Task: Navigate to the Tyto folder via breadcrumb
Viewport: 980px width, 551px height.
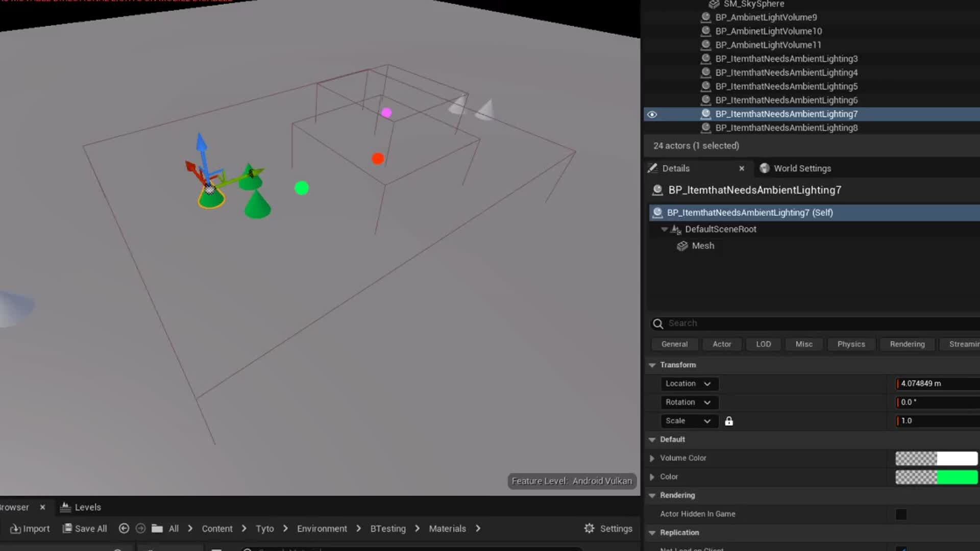Action: point(264,528)
